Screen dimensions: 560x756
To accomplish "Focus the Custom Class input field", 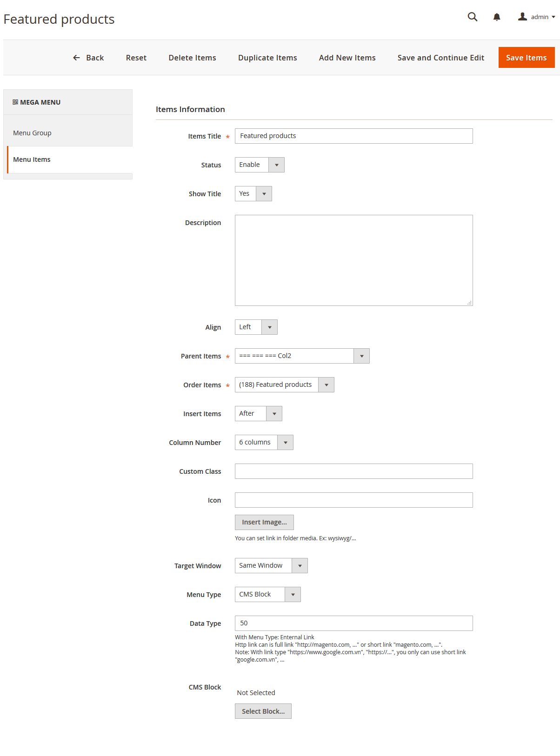I will 354,471.
